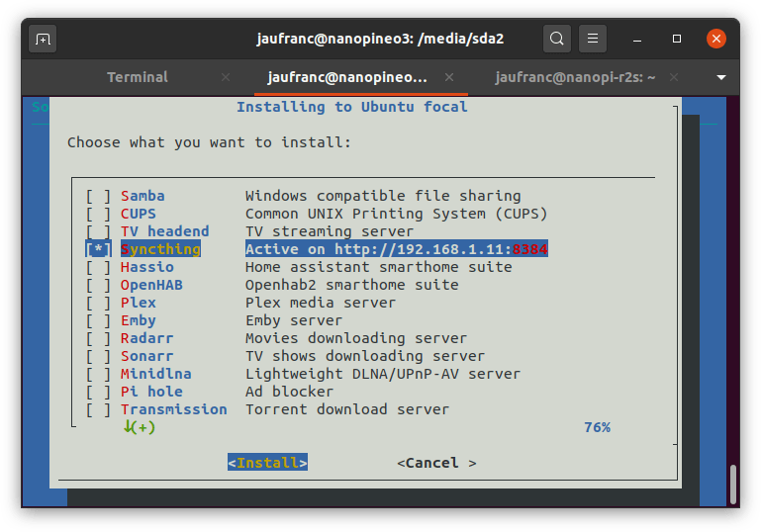The width and height of the screenshot is (761, 532).
Task: Click the Syncthing URL http://192.168.1.11:8384
Action: point(441,249)
